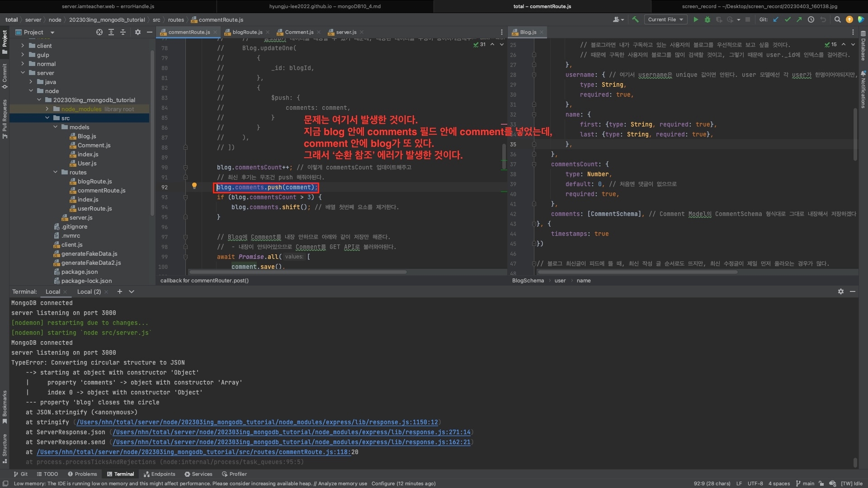This screenshot has width=868, height=488.
Task: Click the Build project hammer icon
Action: point(635,19)
